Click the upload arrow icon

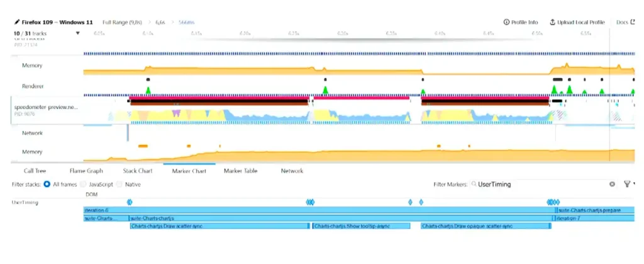tap(552, 22)
